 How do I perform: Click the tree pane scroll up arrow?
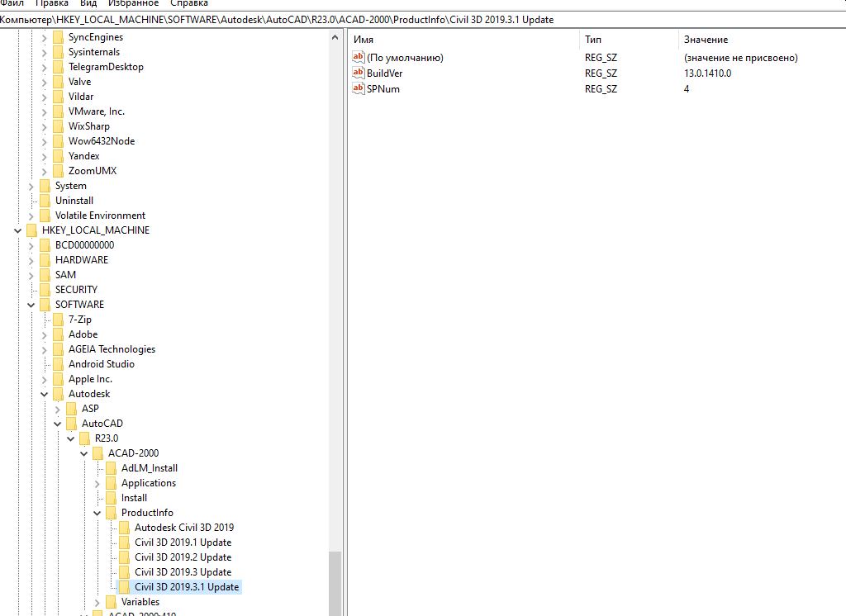[x=335, y=37]
